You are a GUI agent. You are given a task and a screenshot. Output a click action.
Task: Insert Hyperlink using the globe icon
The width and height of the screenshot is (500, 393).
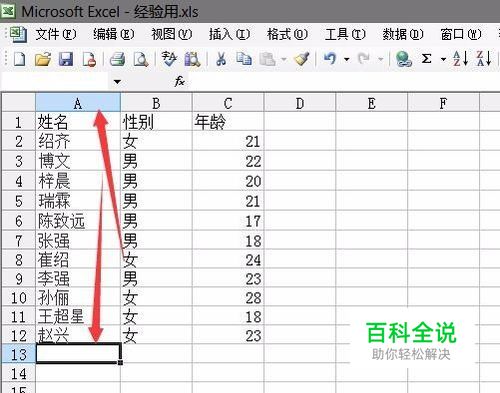404,59
